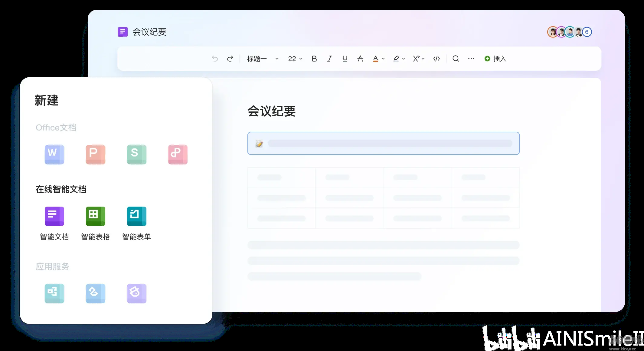Screen dimensions: 644x351
Task: Click the second collaborator avatar
Action: click(561, 32)
